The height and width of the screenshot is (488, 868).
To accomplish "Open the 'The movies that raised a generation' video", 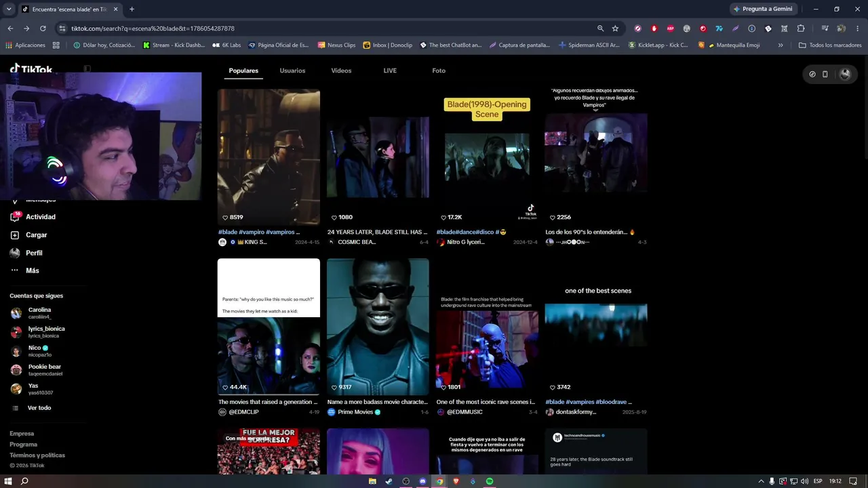I will (x=269, y=327).
